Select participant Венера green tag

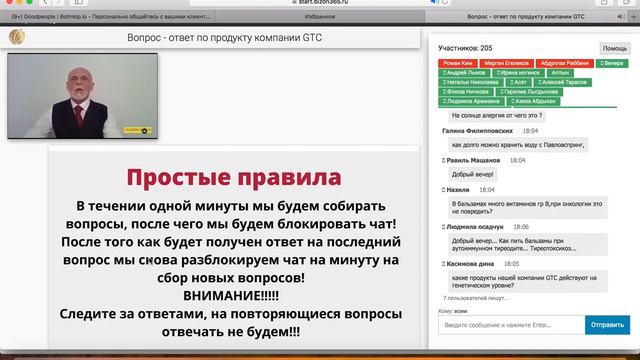coord(611,63)
